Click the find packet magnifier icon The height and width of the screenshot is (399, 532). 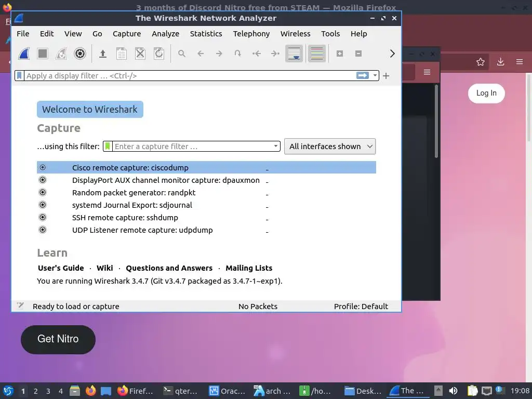[181, 54]
